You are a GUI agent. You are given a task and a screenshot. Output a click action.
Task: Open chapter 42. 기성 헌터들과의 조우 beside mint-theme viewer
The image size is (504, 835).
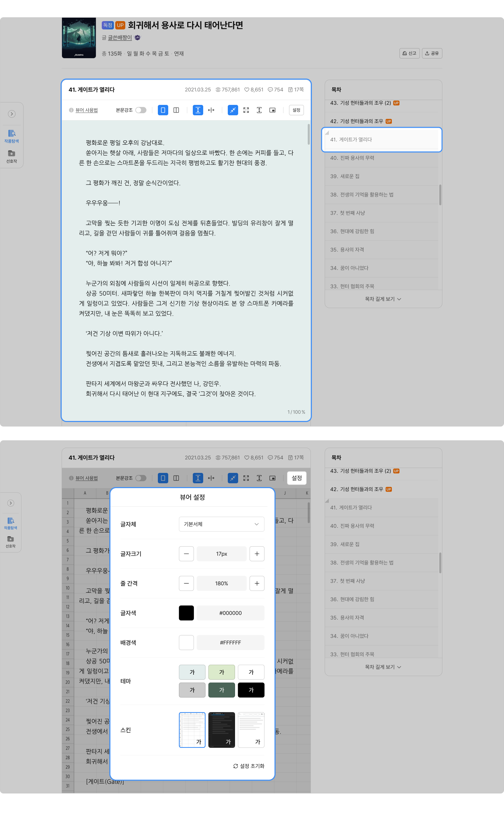pos(381,121)
